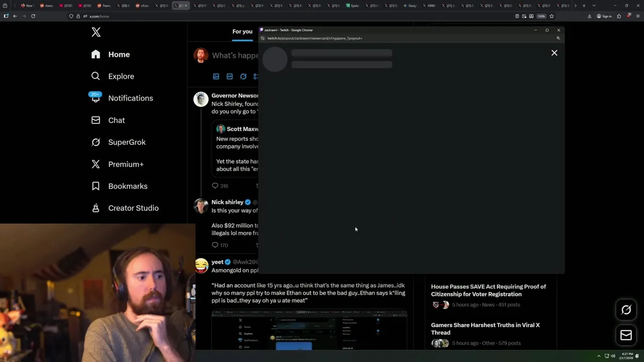
Task: Switch to the Google browser tab
Action: coord(410,6)
